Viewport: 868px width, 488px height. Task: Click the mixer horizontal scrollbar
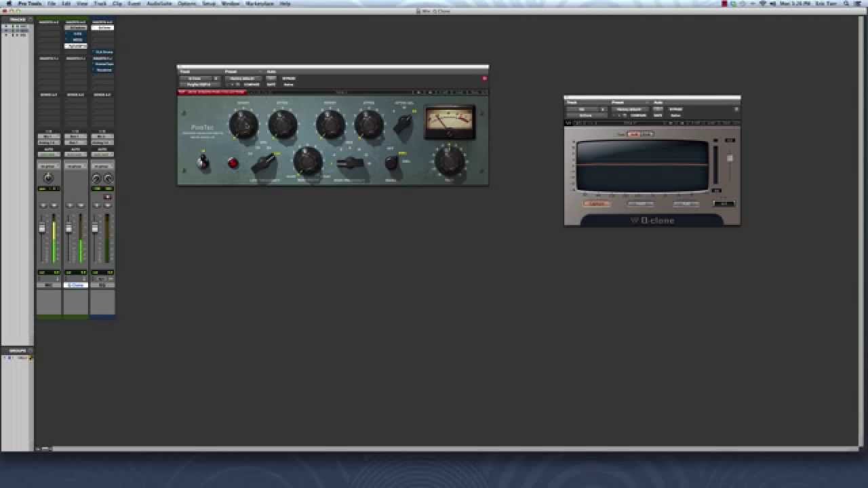click(454, 448)
